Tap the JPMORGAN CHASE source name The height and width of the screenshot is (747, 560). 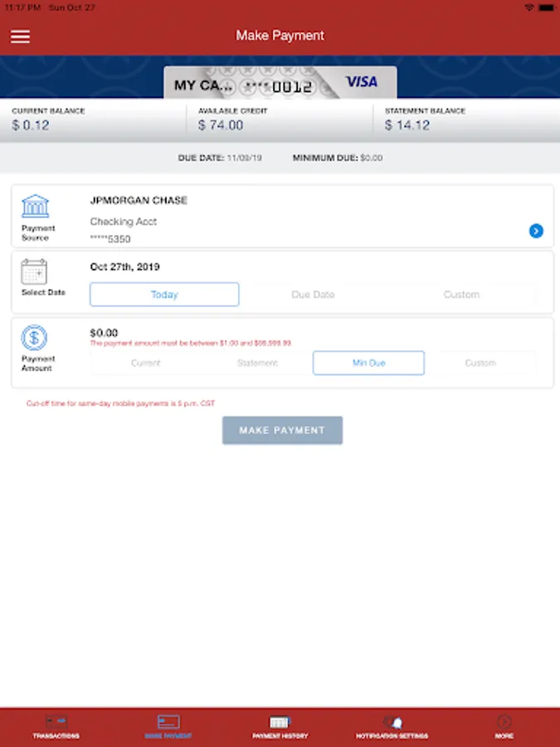(x=139, y=200)
